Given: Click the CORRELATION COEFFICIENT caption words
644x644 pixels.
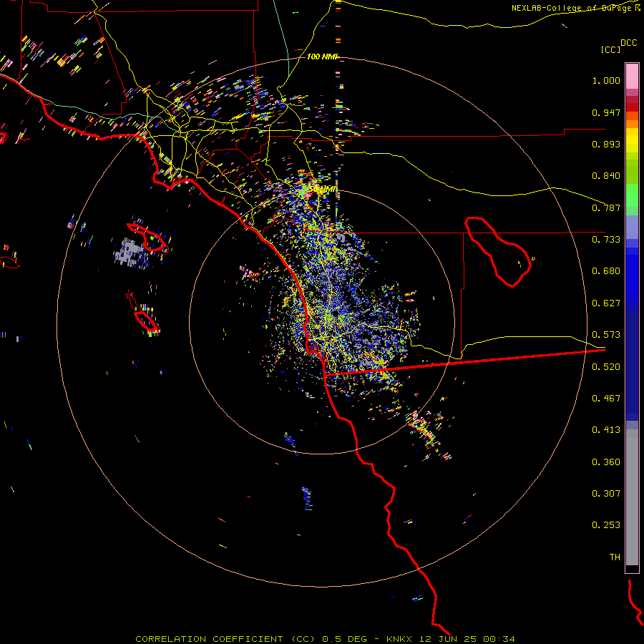Looking at the screenshot, I should 209,639.
